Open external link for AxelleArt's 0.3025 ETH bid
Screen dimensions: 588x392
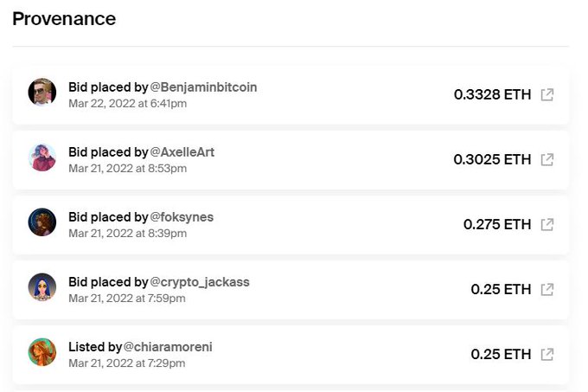coord(546,159)
